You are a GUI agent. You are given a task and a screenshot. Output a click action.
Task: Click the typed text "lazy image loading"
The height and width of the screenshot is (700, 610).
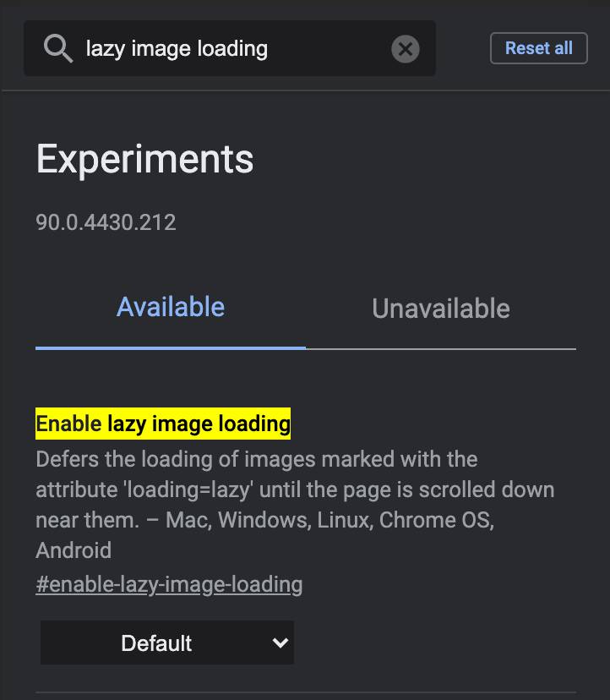click(x=177, y=49)
